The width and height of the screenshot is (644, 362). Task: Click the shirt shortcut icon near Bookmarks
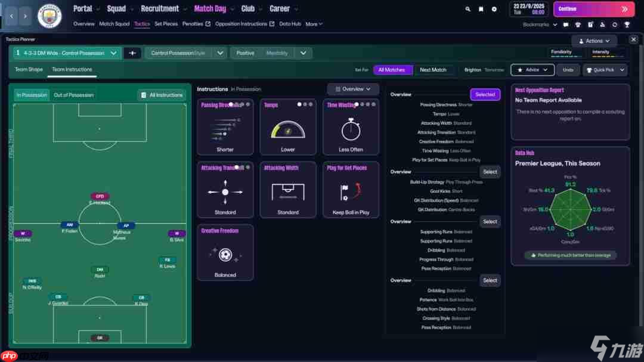[578, 24]
